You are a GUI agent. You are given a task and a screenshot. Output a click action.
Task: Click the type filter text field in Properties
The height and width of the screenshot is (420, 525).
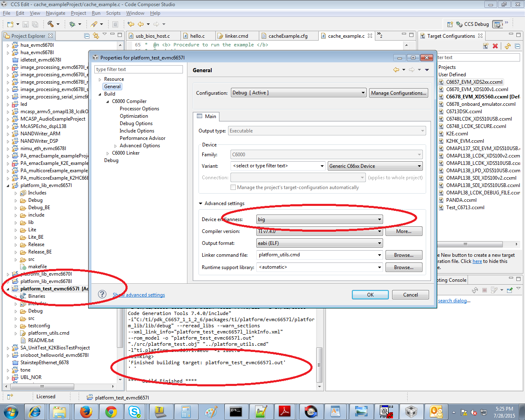pyautogui.click(x=139, y=69)
